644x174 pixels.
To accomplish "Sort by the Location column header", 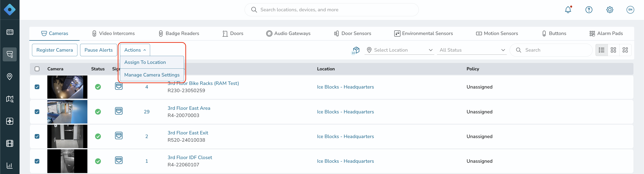I will pos(326,69).
